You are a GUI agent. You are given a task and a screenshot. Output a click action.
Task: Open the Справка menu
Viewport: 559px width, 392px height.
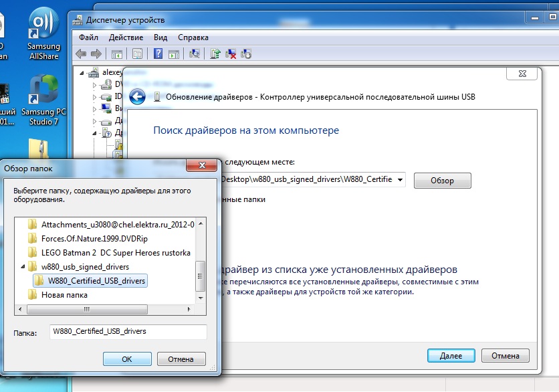point(193,37)
